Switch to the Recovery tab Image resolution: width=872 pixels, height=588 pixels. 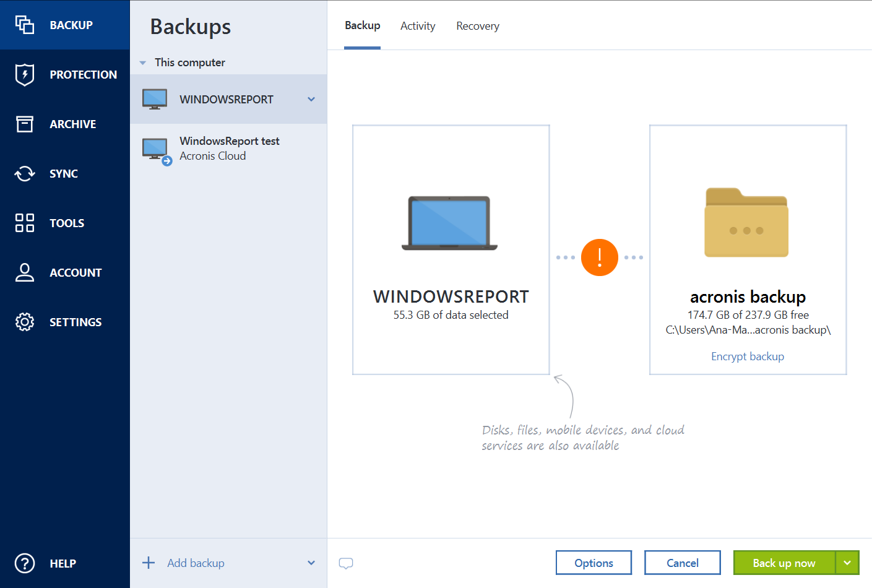click(x=478, y=26)
